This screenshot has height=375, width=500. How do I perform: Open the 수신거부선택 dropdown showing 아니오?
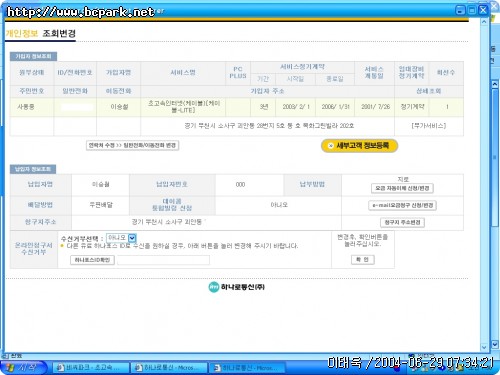[x=121, y=238]
